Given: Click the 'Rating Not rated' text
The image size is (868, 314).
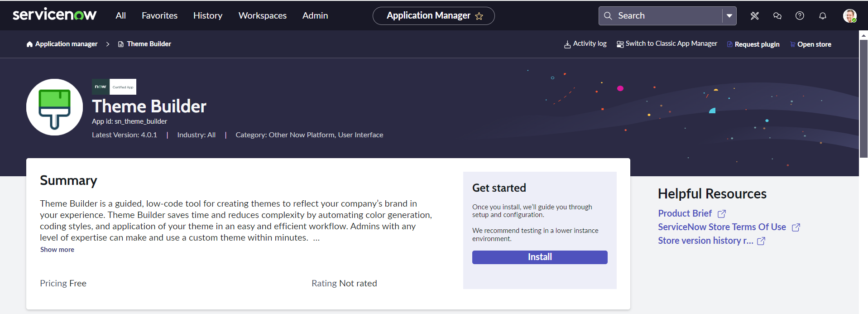Looking at the screenshot, I should coord(344,283).
